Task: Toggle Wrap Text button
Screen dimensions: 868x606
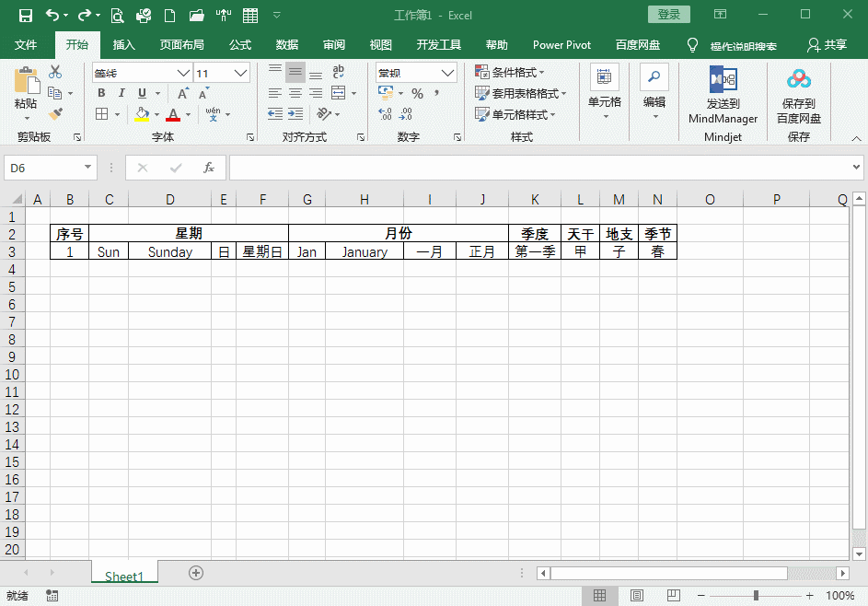Action: pyautogui.click(x=338, y=72)
